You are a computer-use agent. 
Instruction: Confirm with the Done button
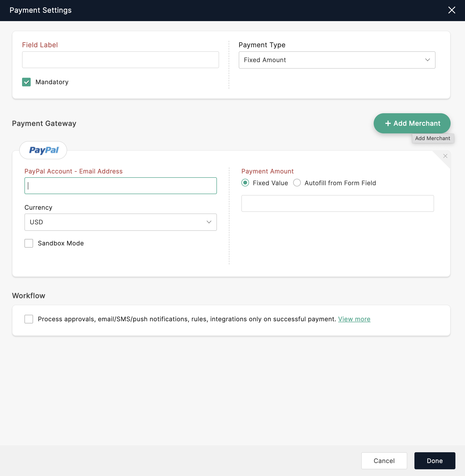[x=435, y=461]
